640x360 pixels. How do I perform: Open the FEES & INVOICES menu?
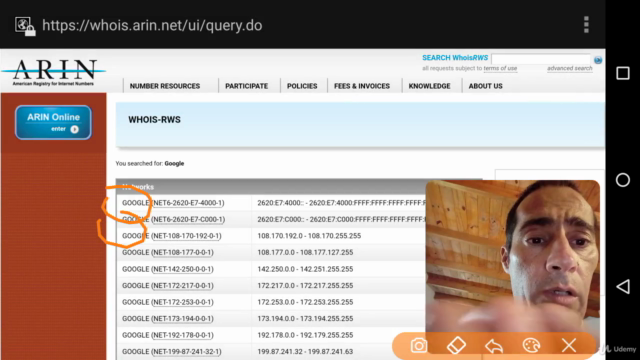tap(362, 86)
